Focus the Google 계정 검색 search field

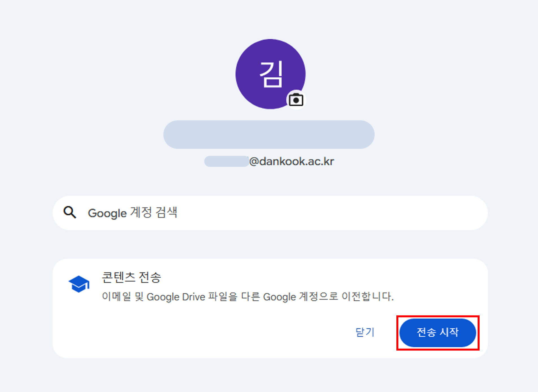point(282,213)
